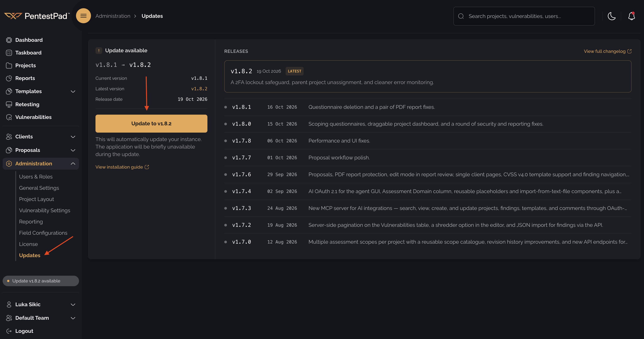Select the v1.8.0 release row
Screen dimensions: 644x339
tap(428, 124)
